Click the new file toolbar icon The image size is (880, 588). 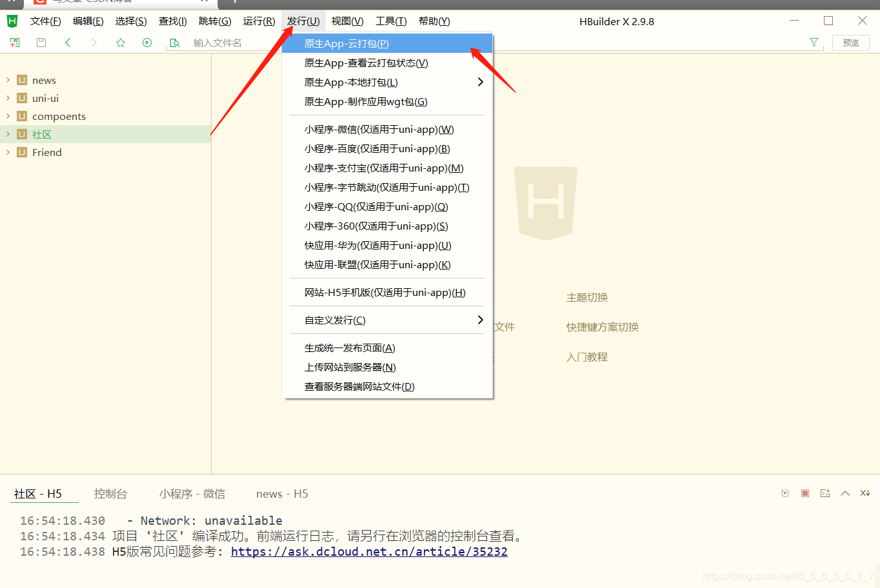coord(15,43)
